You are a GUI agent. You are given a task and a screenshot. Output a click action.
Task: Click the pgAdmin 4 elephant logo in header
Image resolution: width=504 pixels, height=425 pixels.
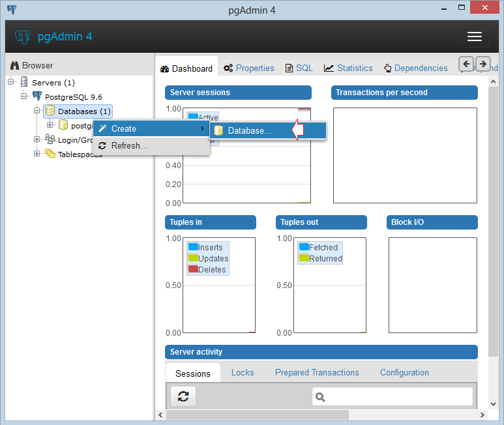pos(23,37)
